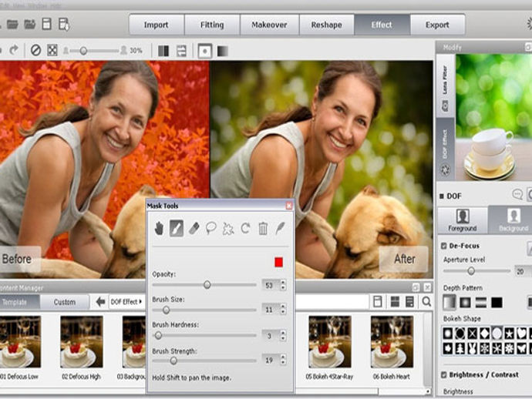Image resolution: width=532 pixels, height=399 pixels.
Task: Click the Brush Size value field showing 11
Action: (x=271, y=310)
